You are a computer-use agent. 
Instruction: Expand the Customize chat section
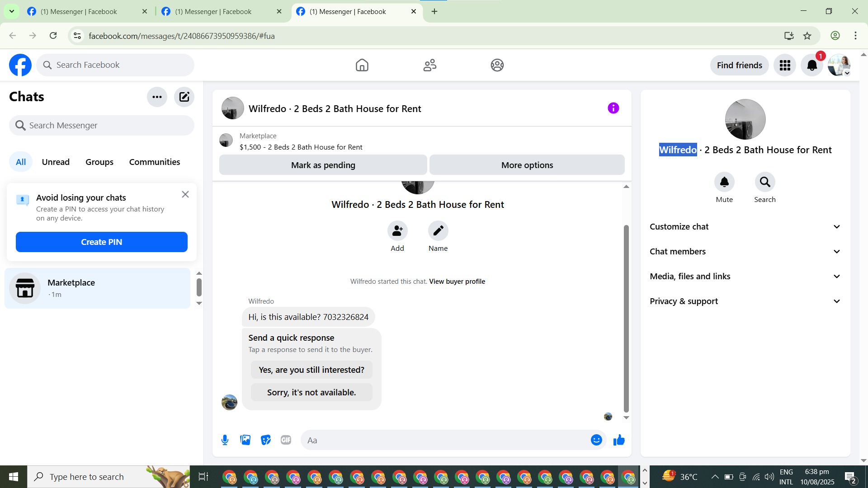(x=745, y=227)
